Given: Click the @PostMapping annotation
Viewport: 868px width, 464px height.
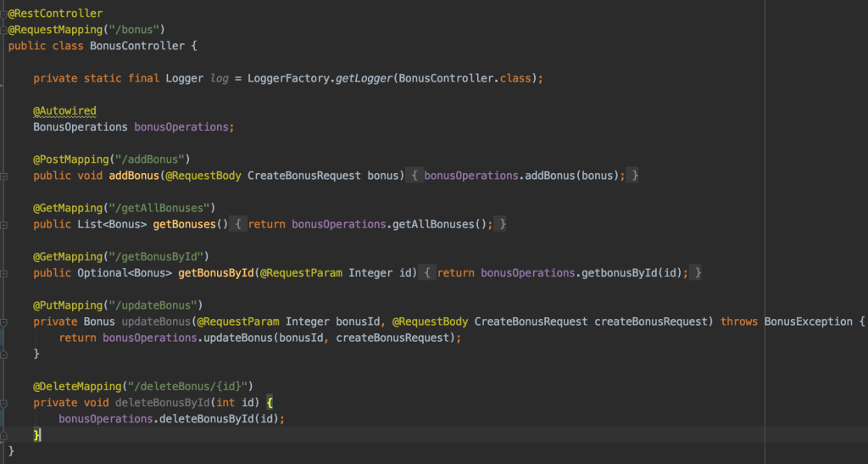Looking at the screenshot, I should 68,159.
